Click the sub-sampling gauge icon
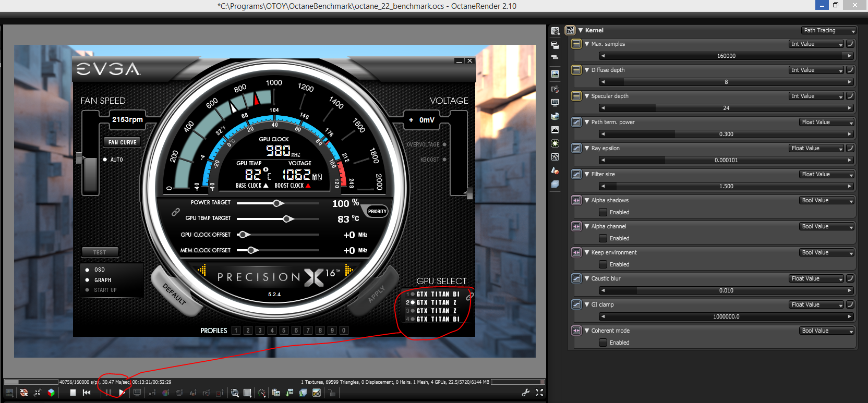This screenshot has width=868, height=403. click(262, 393)
